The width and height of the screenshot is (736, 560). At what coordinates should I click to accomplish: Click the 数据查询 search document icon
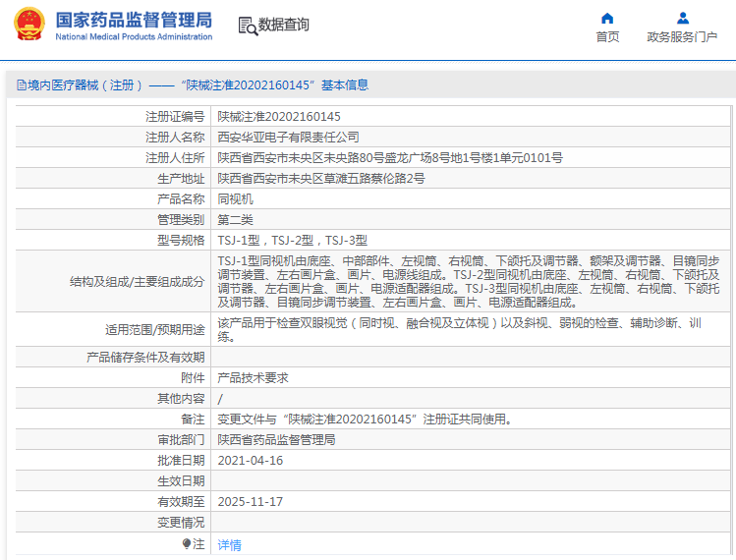point(248,26)
